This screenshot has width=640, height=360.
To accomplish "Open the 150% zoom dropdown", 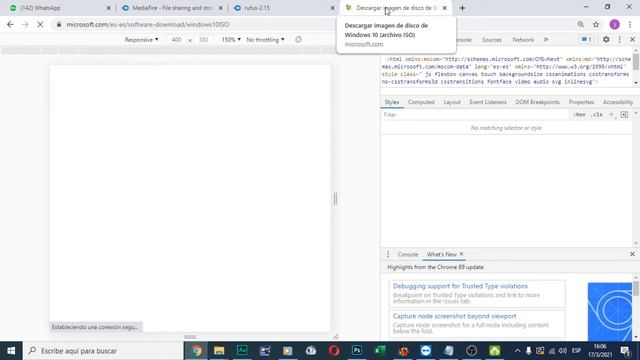I will (231, 40).
